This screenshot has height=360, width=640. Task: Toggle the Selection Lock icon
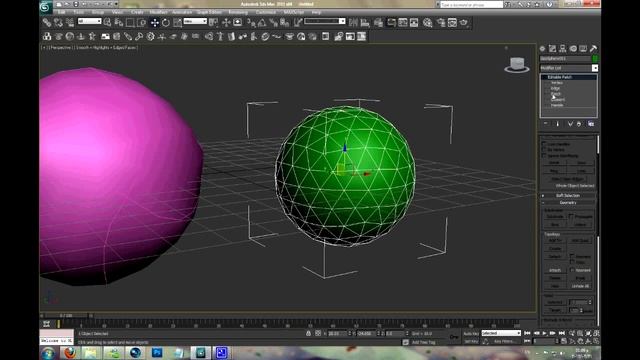pos(308,333)
